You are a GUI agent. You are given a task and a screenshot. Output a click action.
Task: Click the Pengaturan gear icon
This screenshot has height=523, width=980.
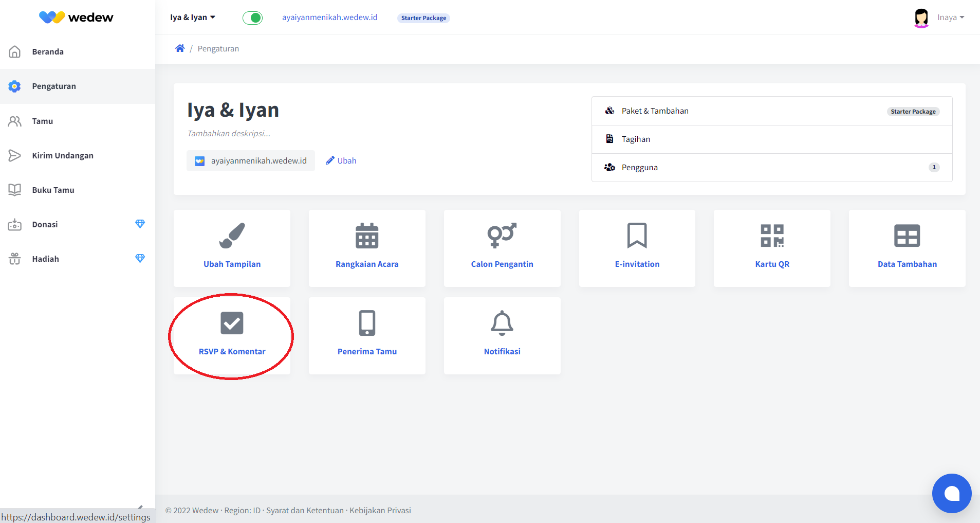(x=15, y=86)
